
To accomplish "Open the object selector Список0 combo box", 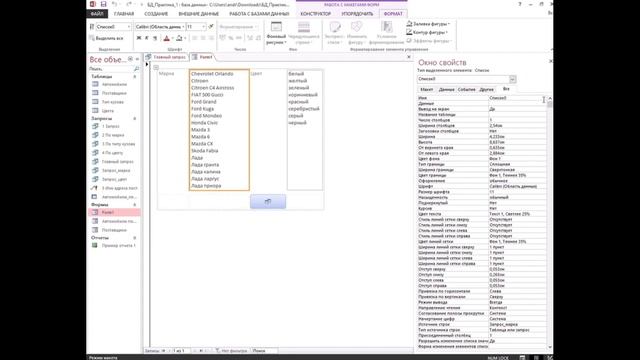I will pos(113,27).
